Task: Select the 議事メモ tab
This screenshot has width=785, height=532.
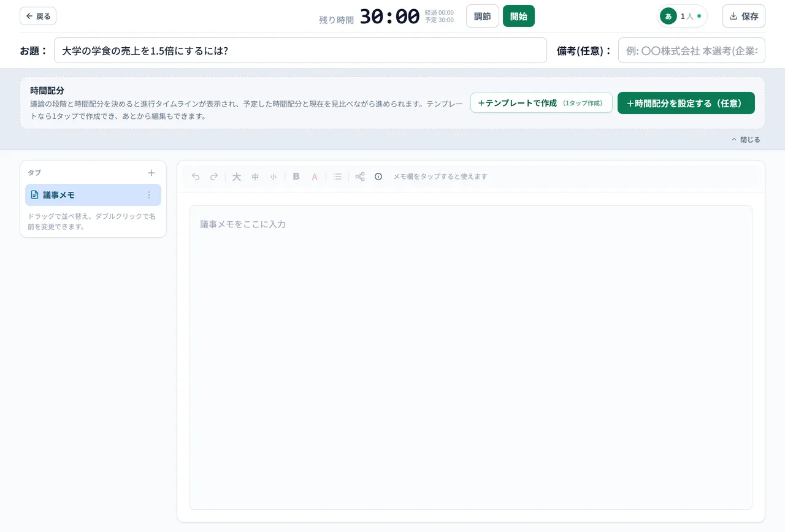Action: 93,195
